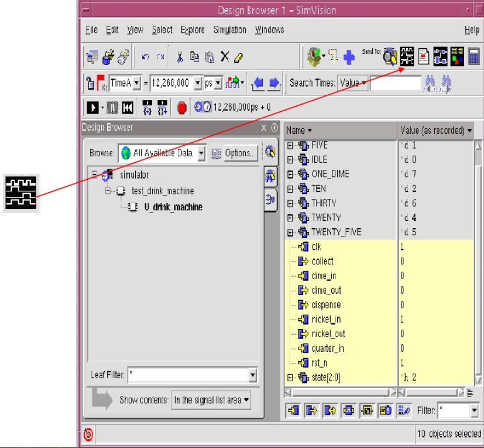Click the signal Filter input field
This screenshot has height=448, width=484.
(454, 411)
